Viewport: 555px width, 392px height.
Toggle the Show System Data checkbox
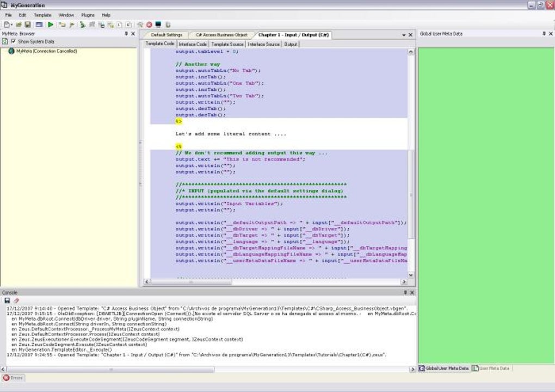coord(14,41)
